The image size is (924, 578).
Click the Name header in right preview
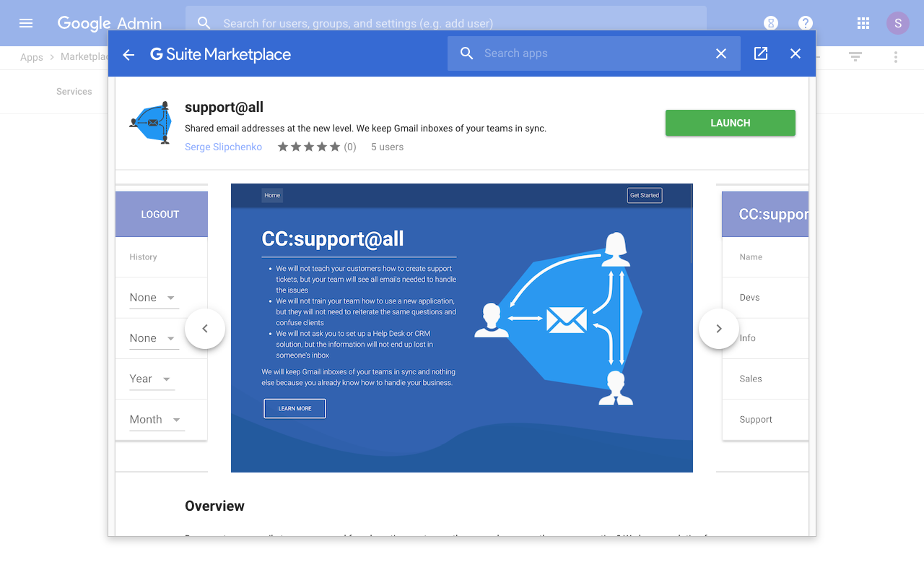click(x=751, y=257)
